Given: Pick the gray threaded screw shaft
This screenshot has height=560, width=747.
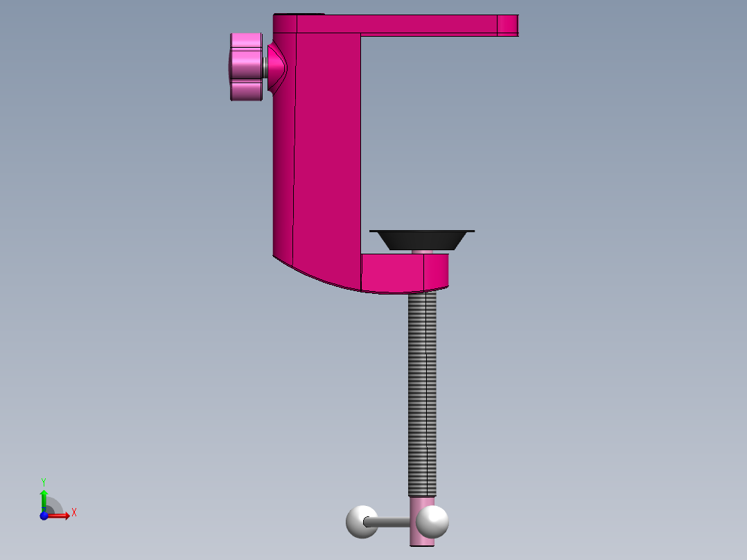Looking at the screenshot, I should 422,394.
